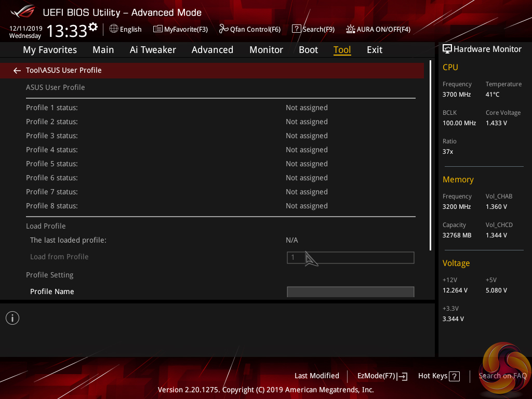The width and height of the screenshot is (532, 399).
Task: Click the ROG logo icon
Action: (x=23, y=11)
